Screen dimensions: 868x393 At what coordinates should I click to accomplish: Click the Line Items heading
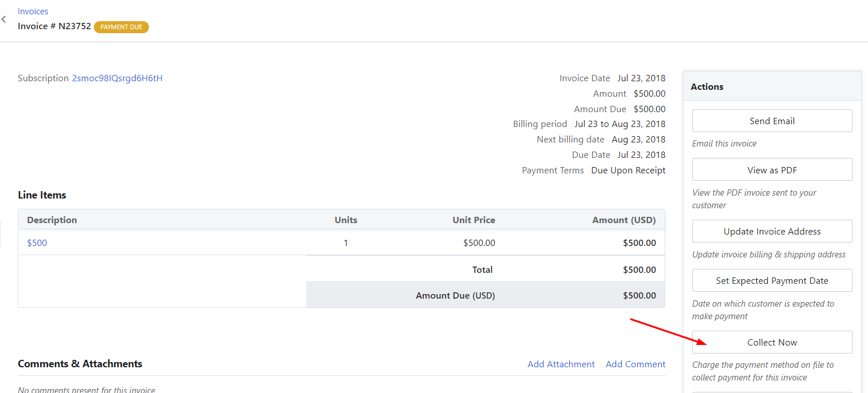pyautogui.click(x=42, y=195)
